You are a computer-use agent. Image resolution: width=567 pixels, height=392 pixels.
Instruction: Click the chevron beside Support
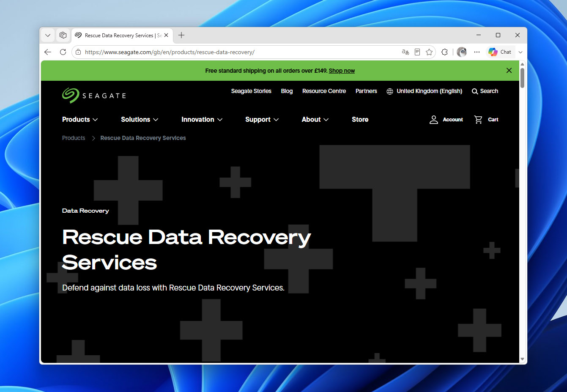pos(276,120)
